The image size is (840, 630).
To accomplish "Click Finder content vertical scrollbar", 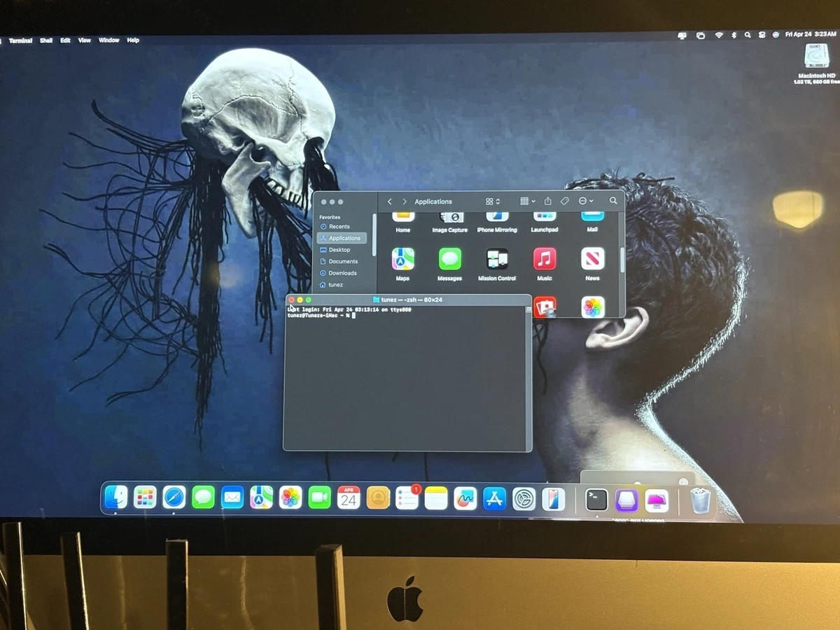I will coord(622,260).
